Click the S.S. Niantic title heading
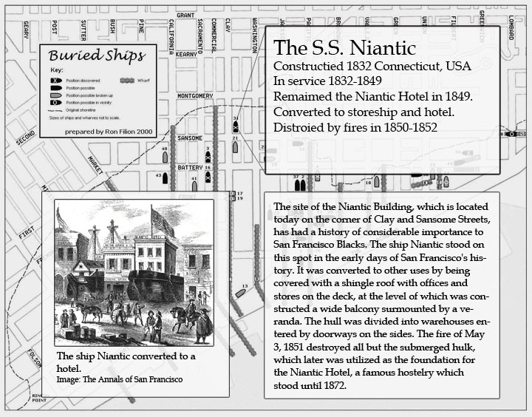Viewport: 532px width, 417px height. [x=344, y=48]
